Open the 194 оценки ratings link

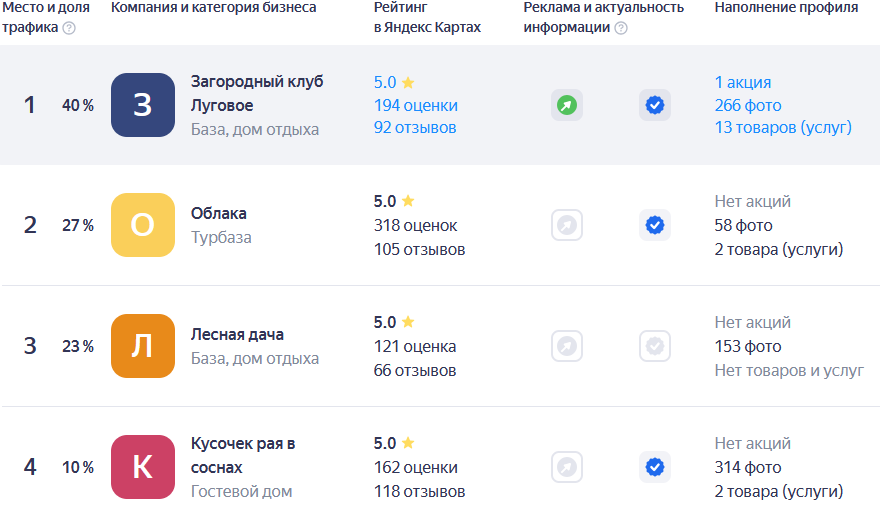click(x=416, y=105)
